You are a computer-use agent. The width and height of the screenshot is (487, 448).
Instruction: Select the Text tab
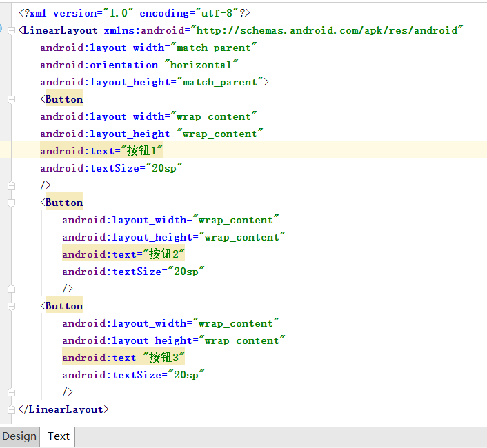coord(59,436)
